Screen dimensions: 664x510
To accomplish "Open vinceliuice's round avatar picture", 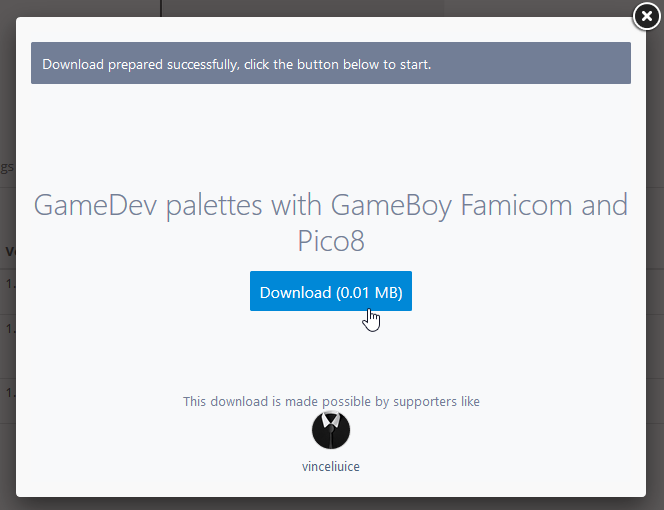I will point(331,430).
